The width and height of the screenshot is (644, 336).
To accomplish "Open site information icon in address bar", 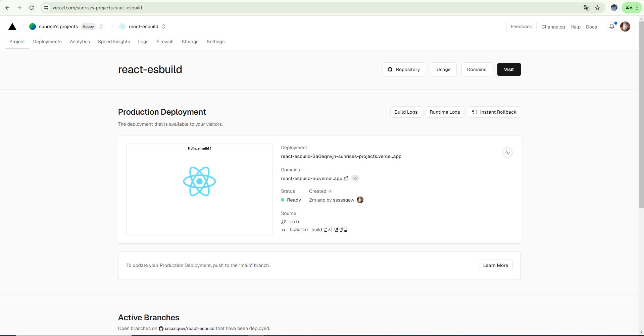I will point(46,8).
